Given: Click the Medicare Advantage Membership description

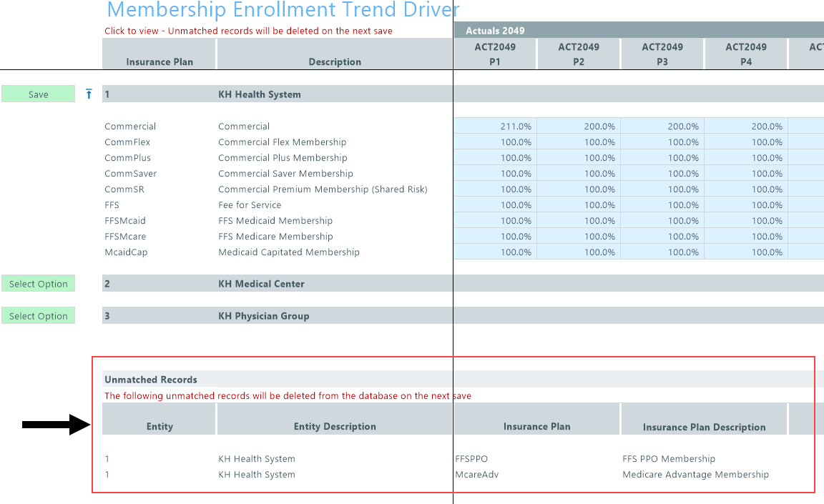Looking at the screenshot, I should coord(695,475).
